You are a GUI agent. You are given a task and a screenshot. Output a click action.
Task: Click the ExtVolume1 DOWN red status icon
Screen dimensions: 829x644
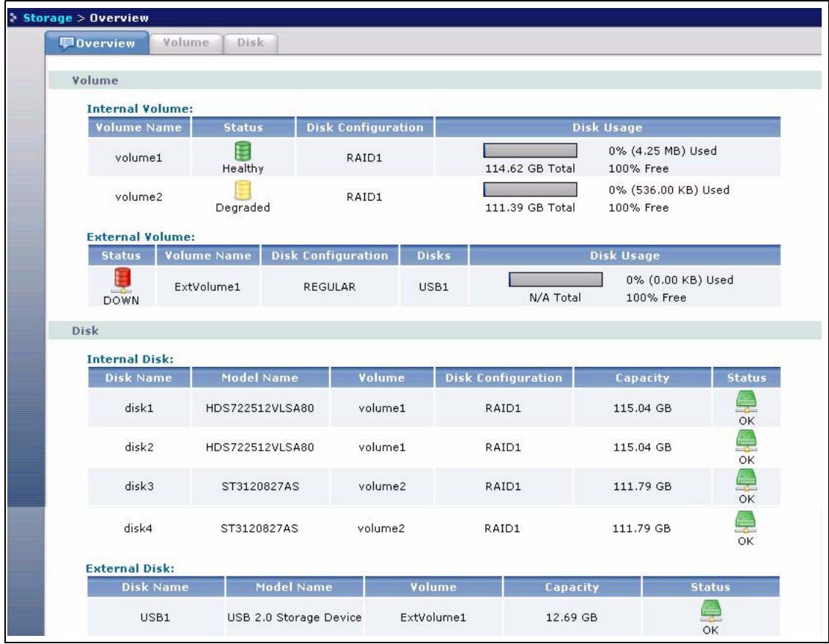pos(122,280)
